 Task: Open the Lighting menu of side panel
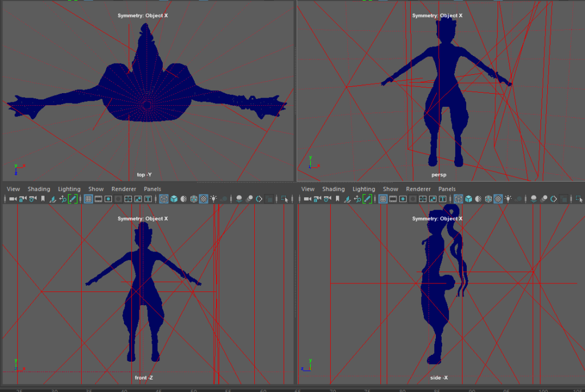click(x=363, y=189)
